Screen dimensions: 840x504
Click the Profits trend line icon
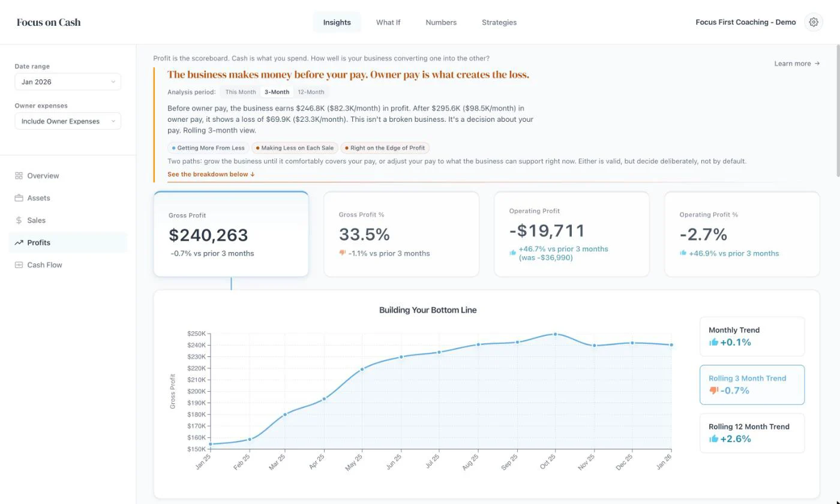(19, 242)
